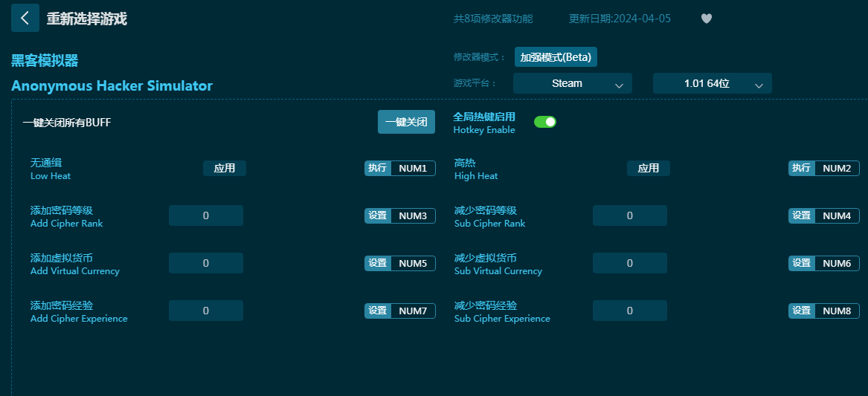
Task: Apply the High Heat cheat
Action: 649,168
